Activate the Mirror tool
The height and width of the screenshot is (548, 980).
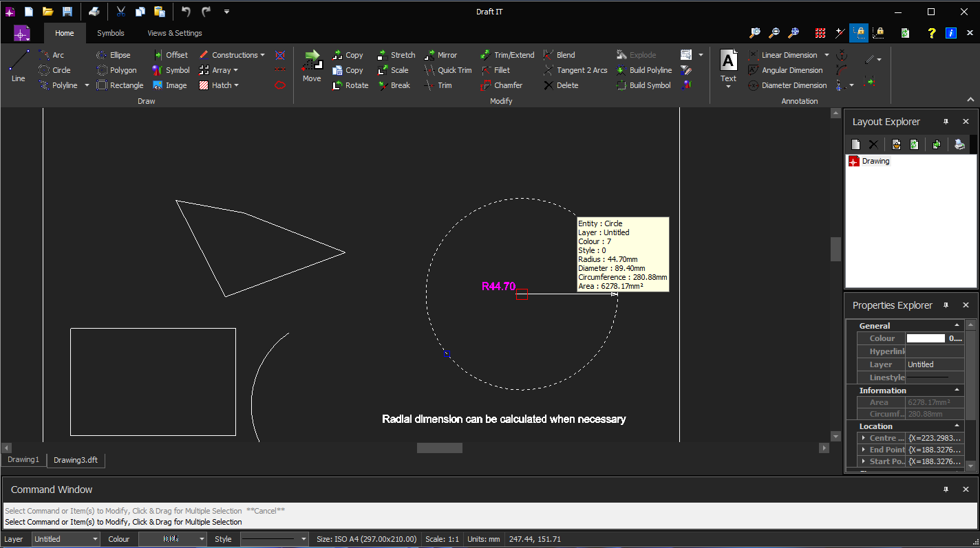click(440, 55)
